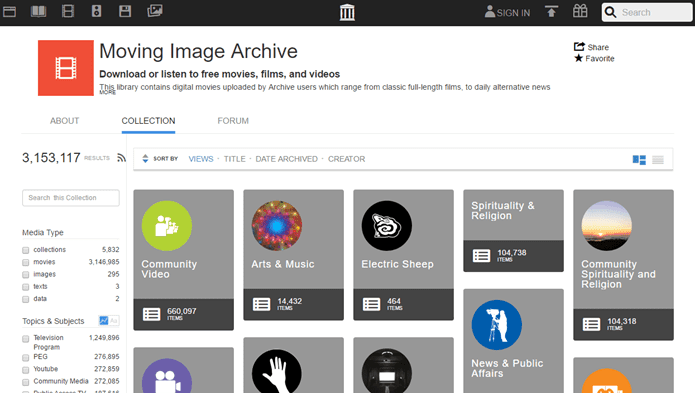Click the Share icon

[579, 47]
